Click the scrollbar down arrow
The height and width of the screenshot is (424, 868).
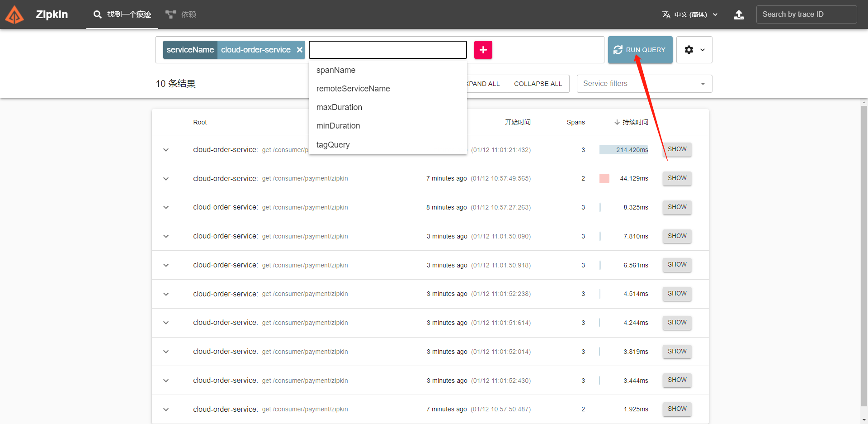tap(864, 420)
